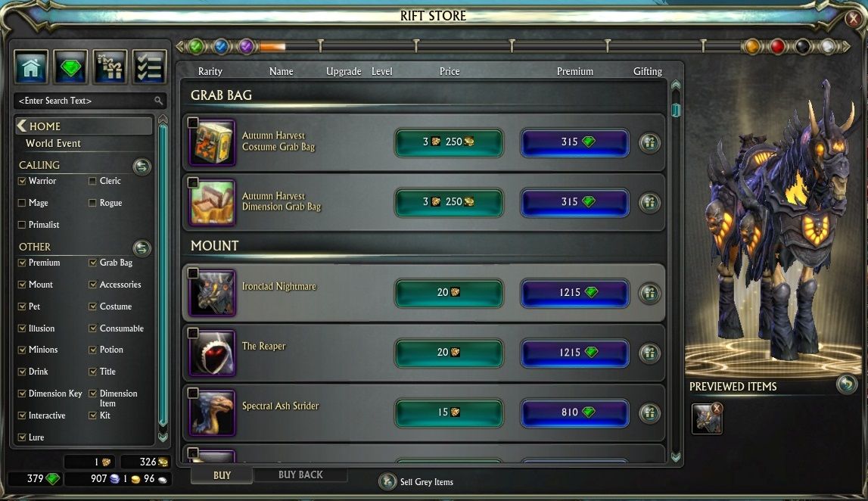Click the gift icon for The Reaper
Image resolution: width=868 pixels, height=501 pixels.
[649, 353]
